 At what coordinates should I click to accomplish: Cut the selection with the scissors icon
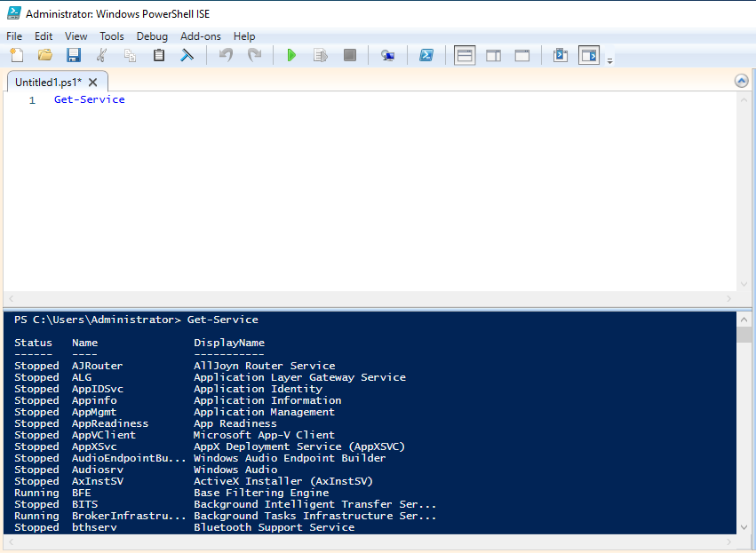coord(101,55)
